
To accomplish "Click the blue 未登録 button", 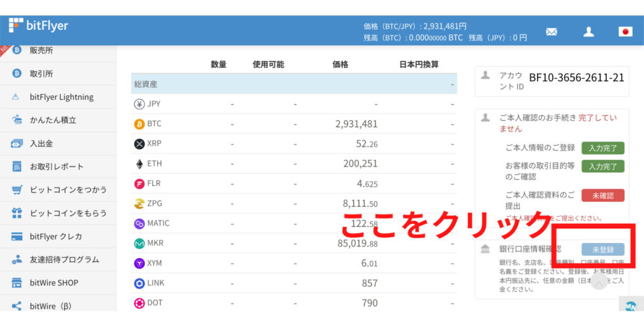I will coord(603,249).
